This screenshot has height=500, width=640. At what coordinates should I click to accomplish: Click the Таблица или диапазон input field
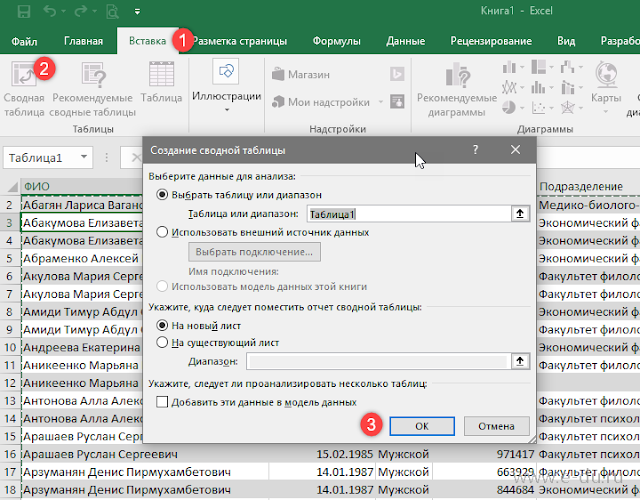[409, 214]
